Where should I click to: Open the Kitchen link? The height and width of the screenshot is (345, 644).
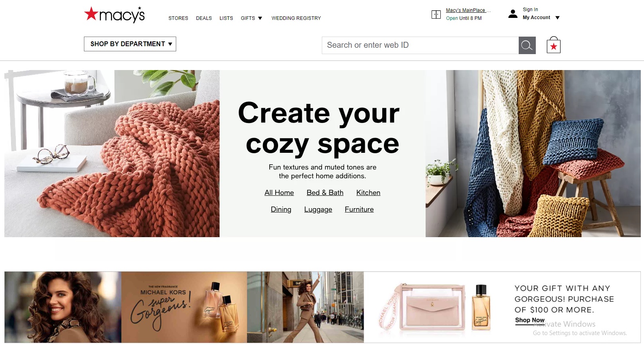(368, 193)
